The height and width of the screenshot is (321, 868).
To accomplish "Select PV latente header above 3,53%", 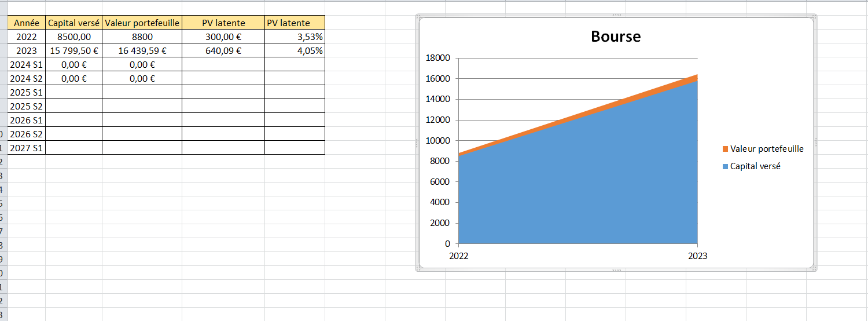I will coord(295,23).
